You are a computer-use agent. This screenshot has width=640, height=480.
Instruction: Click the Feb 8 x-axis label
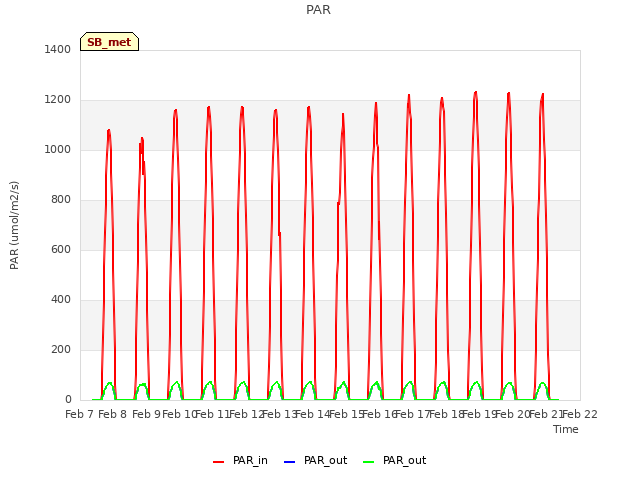point(113,414)
